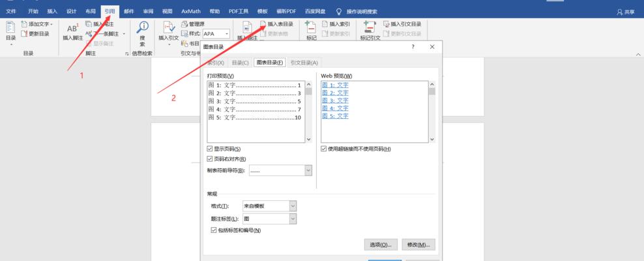Open the 视图 ribbon tab
The image size is (644, 261).
[167, 12]
